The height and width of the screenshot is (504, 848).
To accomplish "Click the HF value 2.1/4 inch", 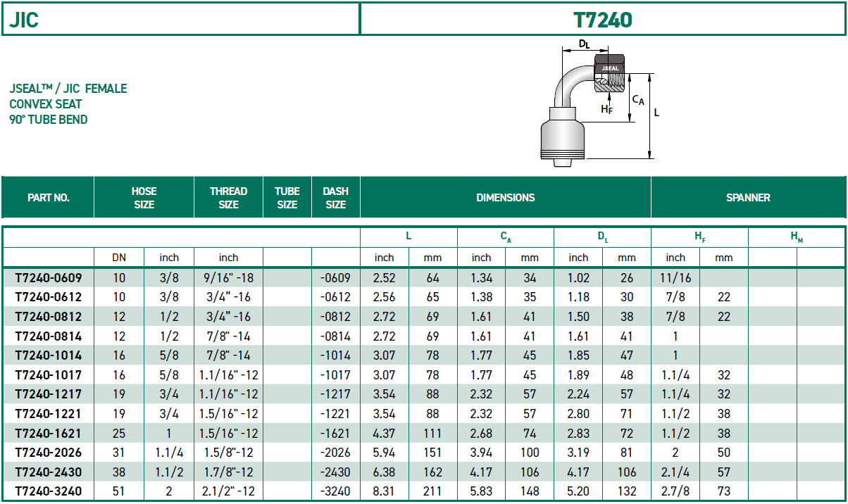I will (x=675, y=472).
